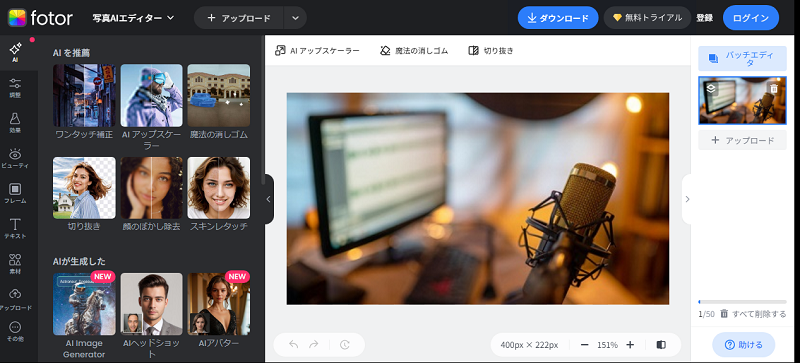Open the AIヘッドショット card
This screenshot has height=363, width=800.
coord(152,304)
